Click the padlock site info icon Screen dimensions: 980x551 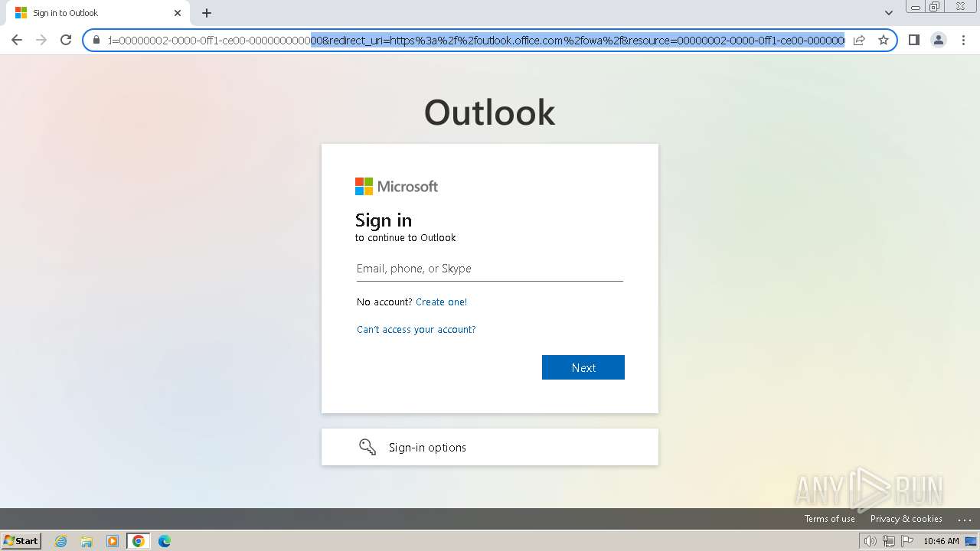[96, 40]
